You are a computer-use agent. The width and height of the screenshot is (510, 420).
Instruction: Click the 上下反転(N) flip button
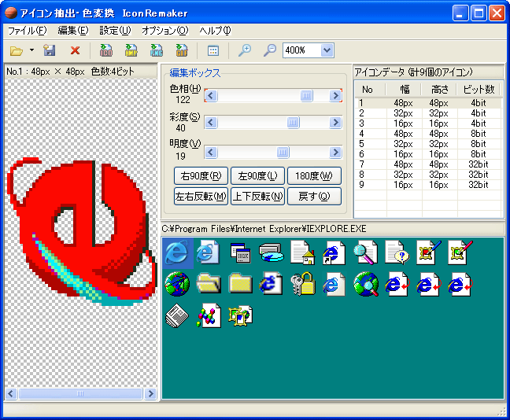(x=257, y=197)
